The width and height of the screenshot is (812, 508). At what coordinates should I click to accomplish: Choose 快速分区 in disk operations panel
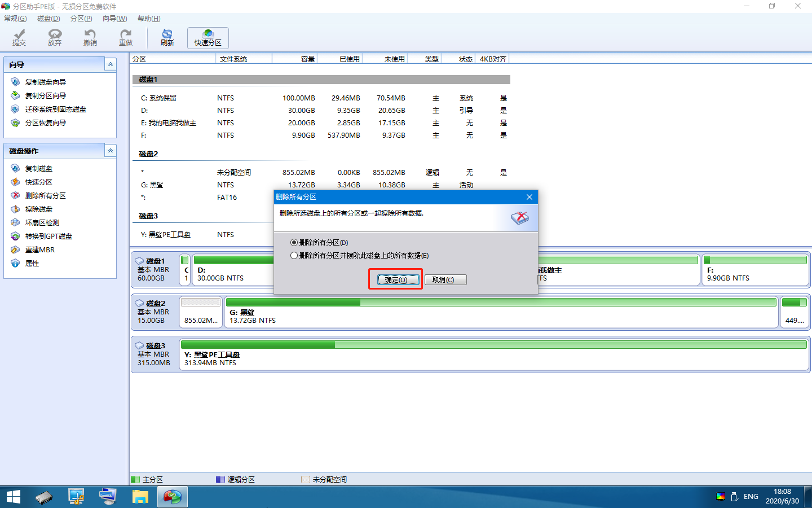[x=38, y=182]
